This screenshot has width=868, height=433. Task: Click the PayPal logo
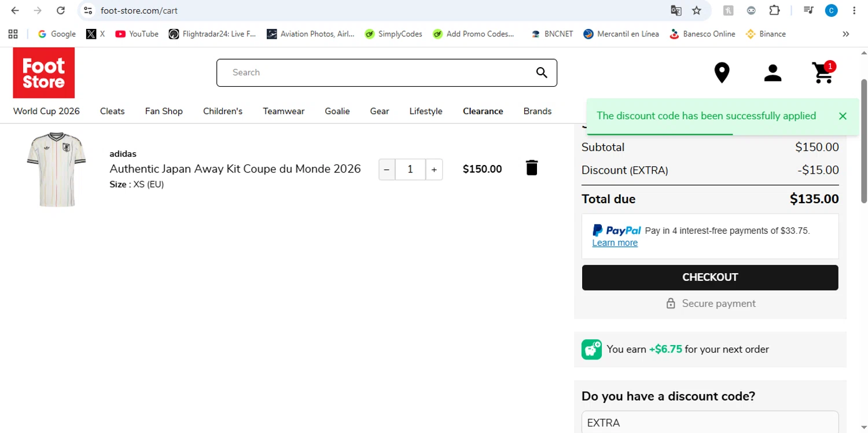(616, 230)
